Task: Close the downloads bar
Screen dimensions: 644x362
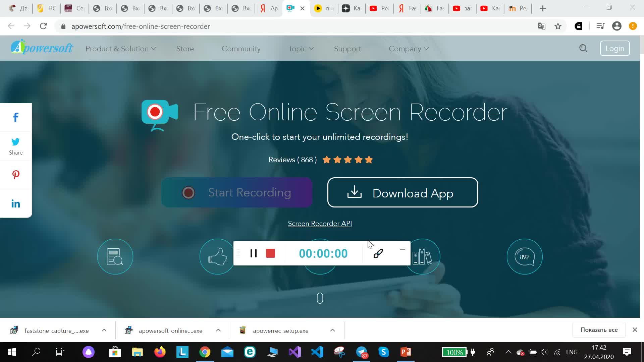Action: click(635, 330)
